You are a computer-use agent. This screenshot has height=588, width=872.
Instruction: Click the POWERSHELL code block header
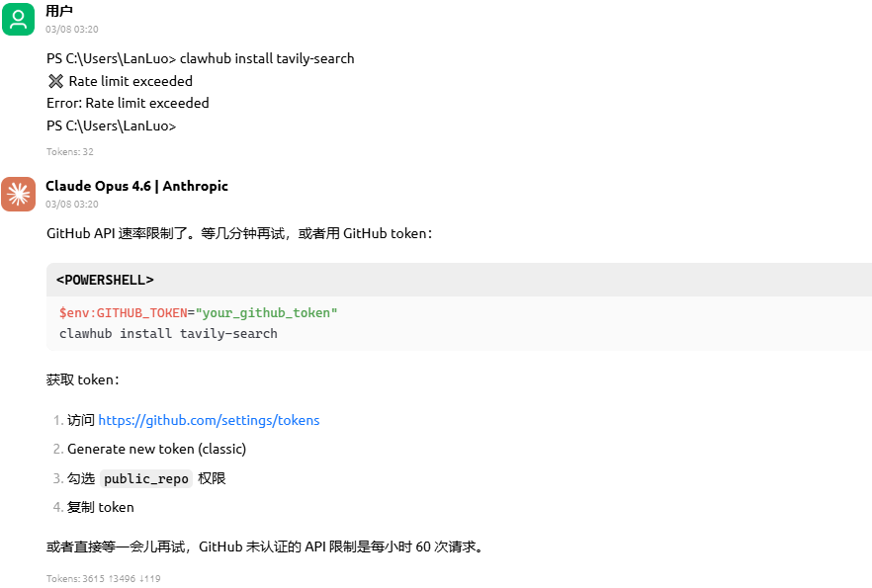[105, 280]
